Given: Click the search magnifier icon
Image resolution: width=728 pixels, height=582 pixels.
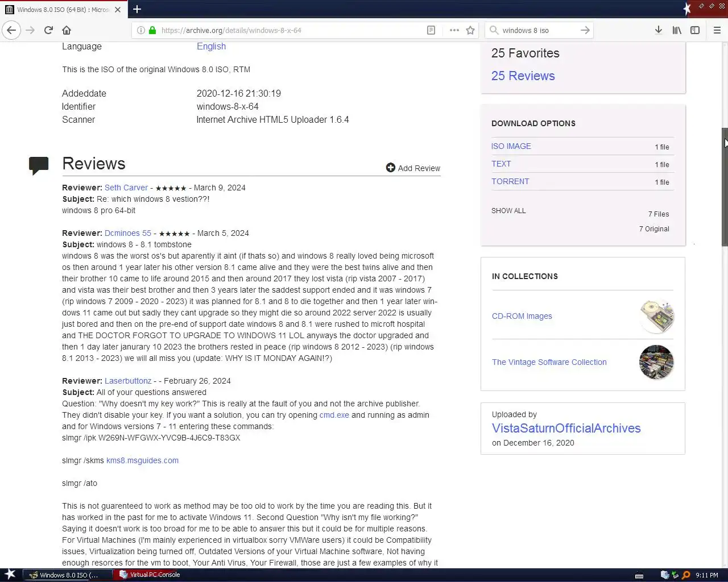Looking at the screenshot, I should coord(494,30).
